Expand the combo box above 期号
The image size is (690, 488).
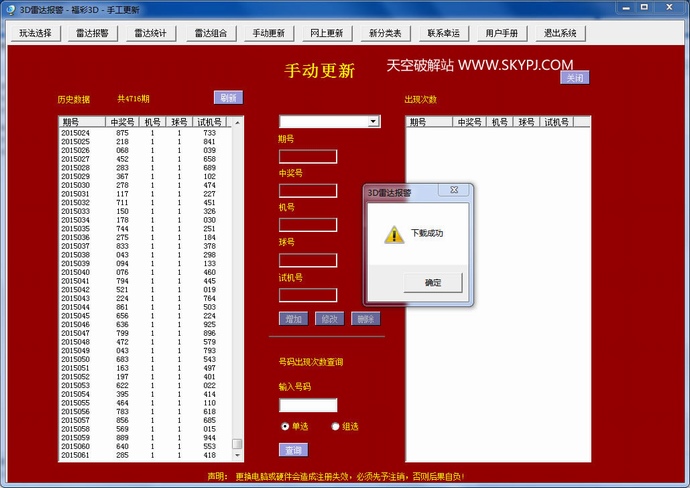click(x=373, y=121)
